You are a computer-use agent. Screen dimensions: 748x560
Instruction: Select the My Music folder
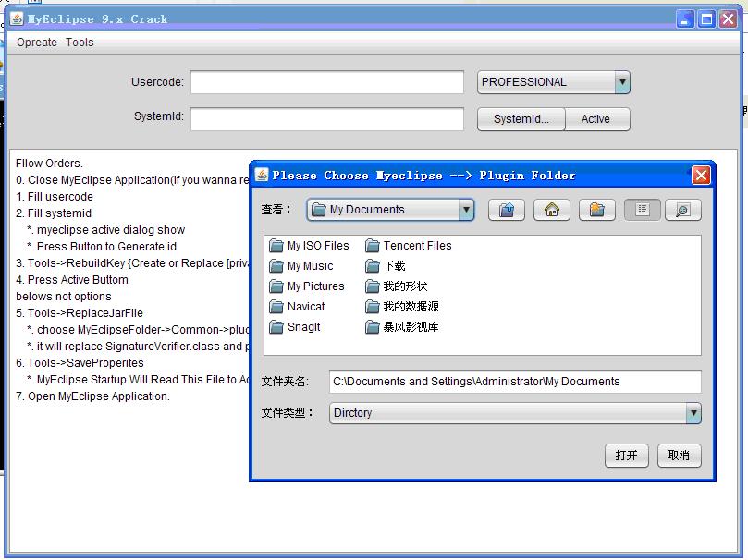(x=301, y=266)
